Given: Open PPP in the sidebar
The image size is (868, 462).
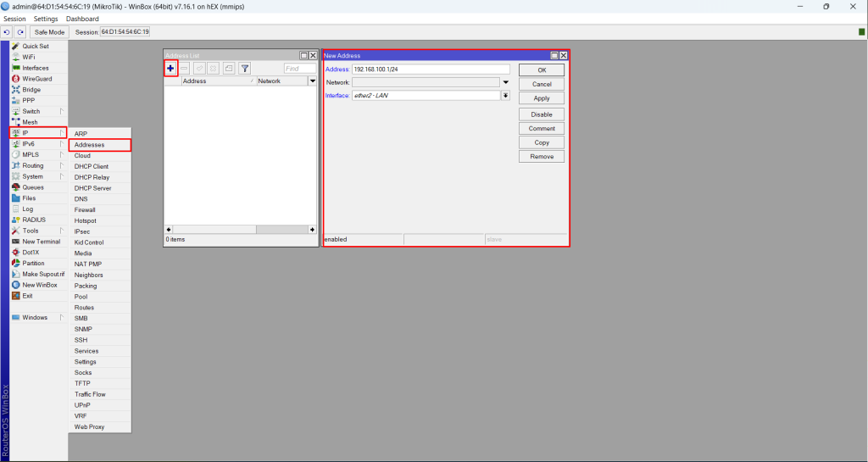Looking at the screenshot, I should (x=28, y=101).
